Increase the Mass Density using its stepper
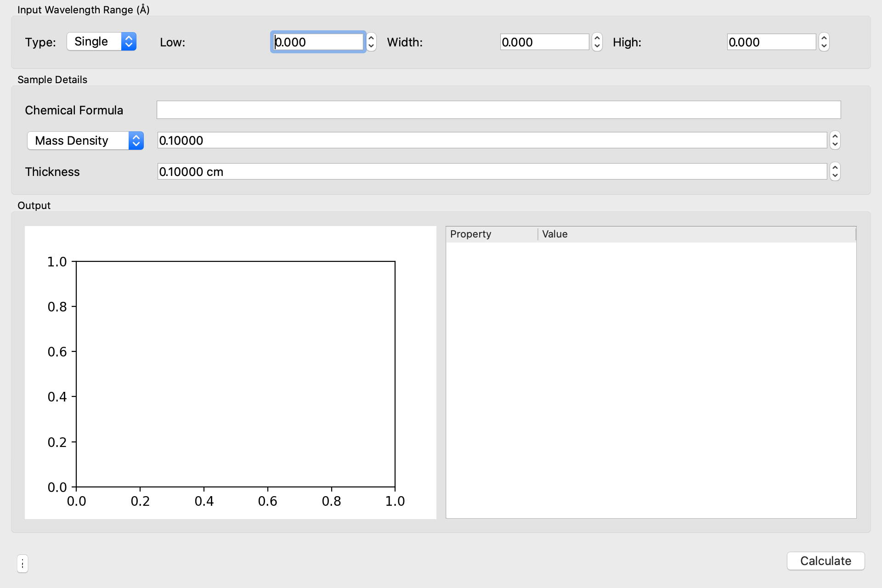The image size is (882, 588). click(835, 137)
